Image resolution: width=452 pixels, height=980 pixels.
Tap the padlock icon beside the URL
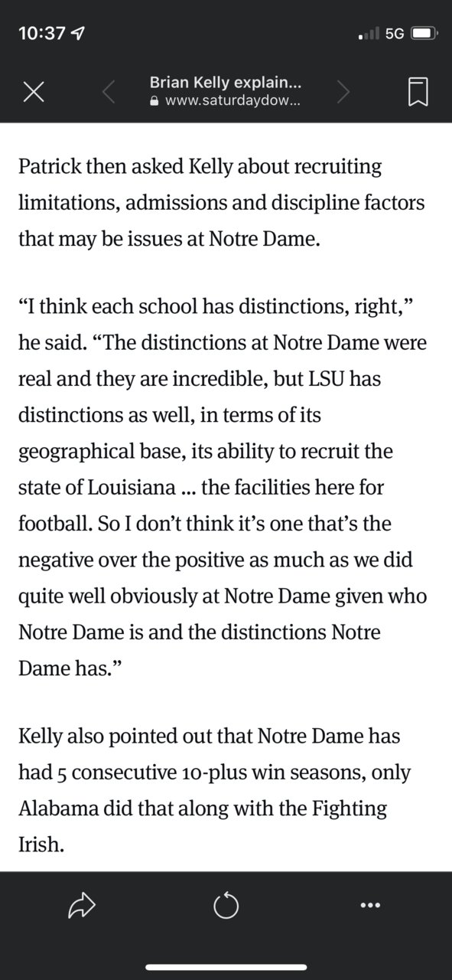coord(155,100)
